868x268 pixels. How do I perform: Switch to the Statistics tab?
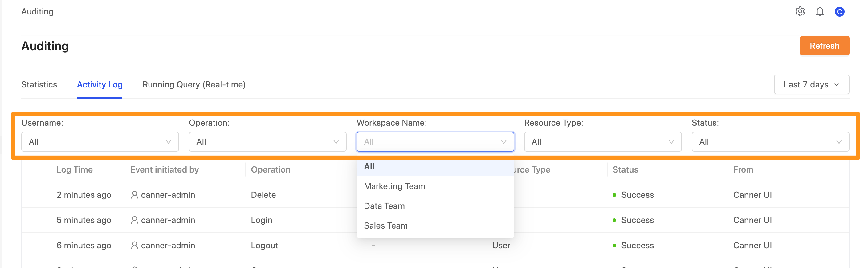pos(39,84)
